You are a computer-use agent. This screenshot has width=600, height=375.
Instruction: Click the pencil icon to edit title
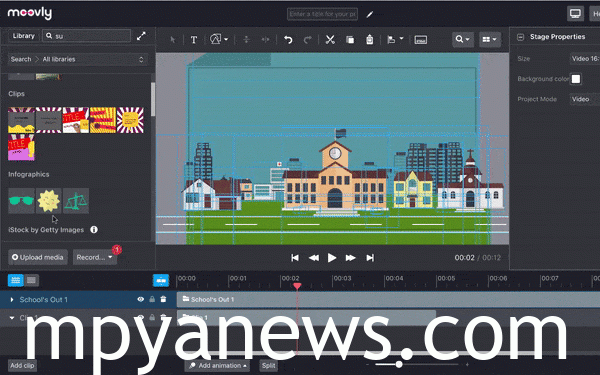[370, 15]
